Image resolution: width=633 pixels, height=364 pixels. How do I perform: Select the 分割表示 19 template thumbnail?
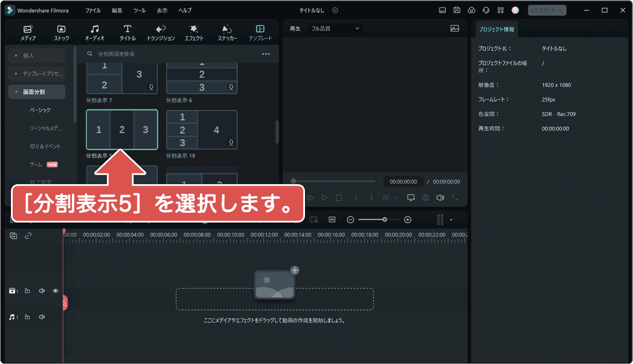201,130
